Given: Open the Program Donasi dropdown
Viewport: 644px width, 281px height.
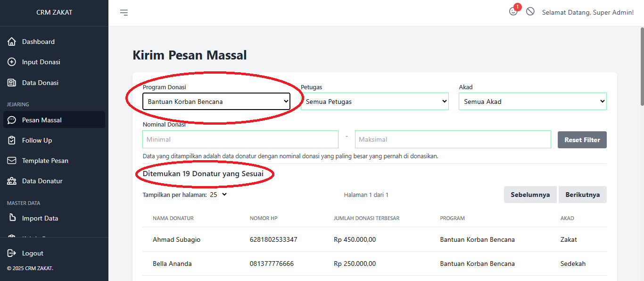Looking at the screenshot, I should [216, 102].
